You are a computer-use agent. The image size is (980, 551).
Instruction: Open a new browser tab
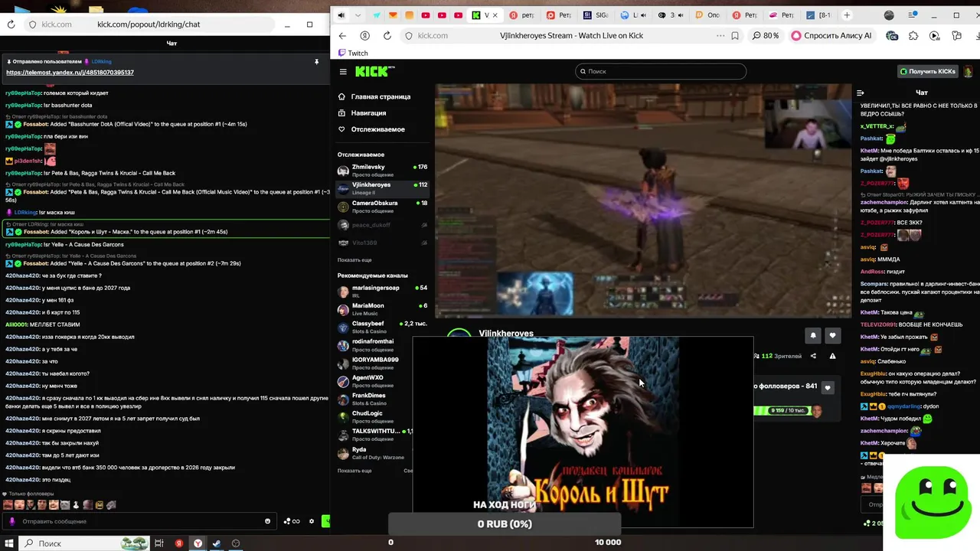pos(847,15)
